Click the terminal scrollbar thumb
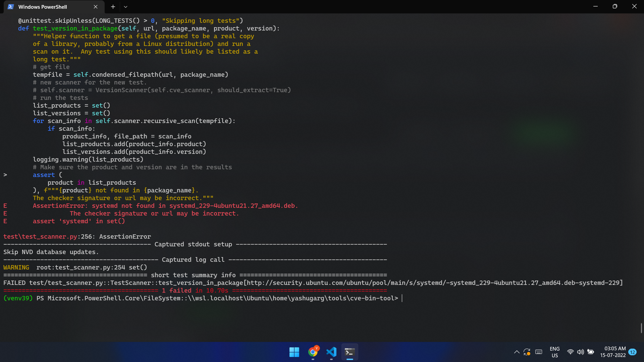The width and height of the screenshot is (644, 362). 641,328
